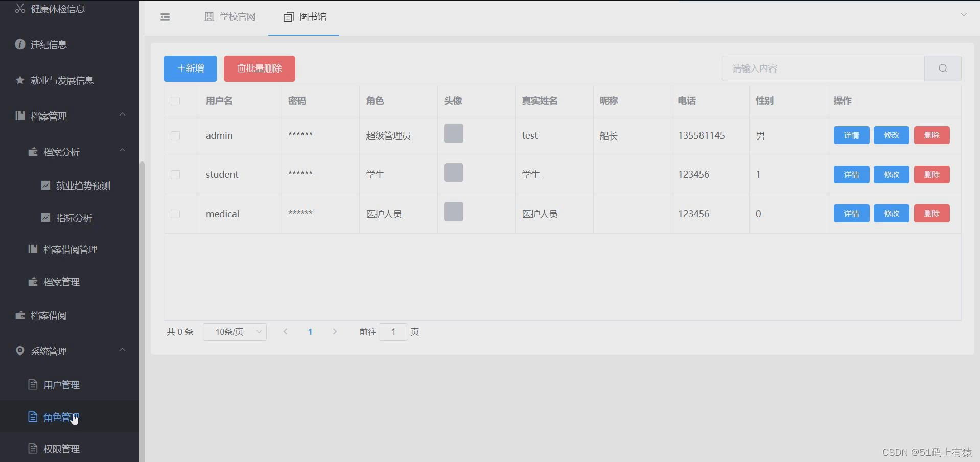This screenshot has width=980, height=462.
Task: Collapse the 档案管理 top-level menu arrow
Action: point(123,114)
